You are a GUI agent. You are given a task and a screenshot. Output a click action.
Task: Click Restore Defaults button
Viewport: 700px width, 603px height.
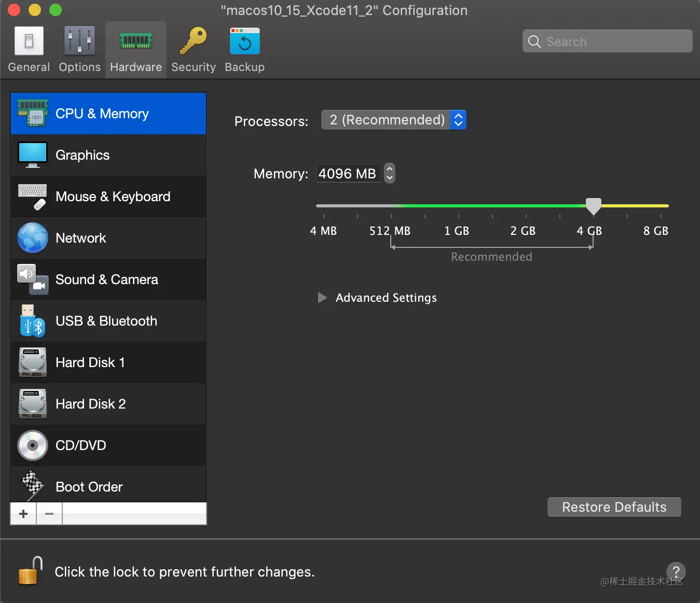point(614,507)
